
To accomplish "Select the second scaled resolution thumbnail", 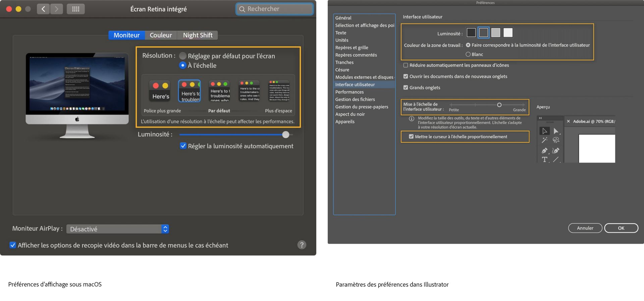I will point(190,91).
